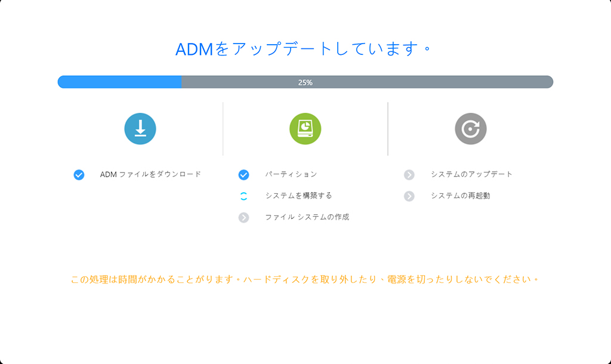Screen dimensions: 611x364
Task: Click the green disk partition stage icon
Action: 305,129
